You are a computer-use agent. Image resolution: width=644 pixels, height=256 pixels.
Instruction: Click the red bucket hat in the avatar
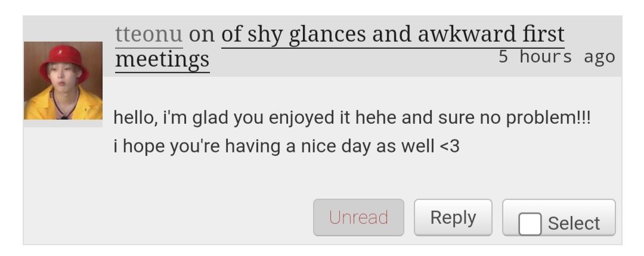(x=64, y=61)
